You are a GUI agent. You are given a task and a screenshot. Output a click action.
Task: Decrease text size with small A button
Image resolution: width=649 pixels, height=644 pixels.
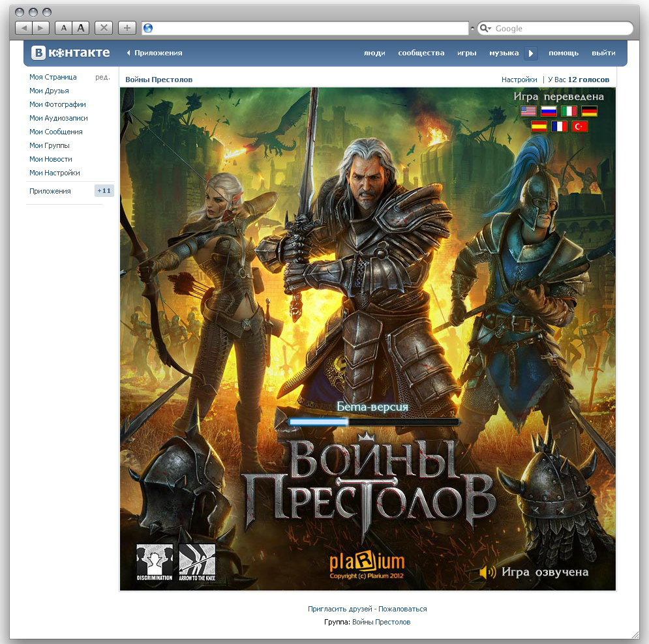pyautogui.click(x=64, y=28)
